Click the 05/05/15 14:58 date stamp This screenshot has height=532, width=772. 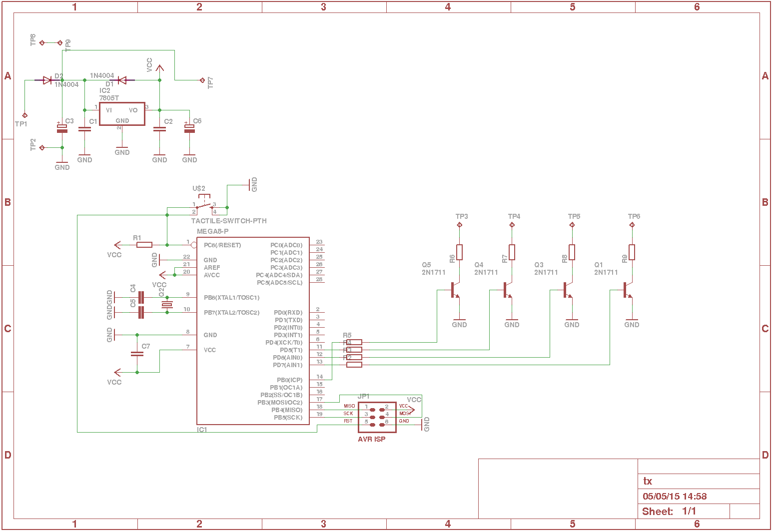[675, 497]
